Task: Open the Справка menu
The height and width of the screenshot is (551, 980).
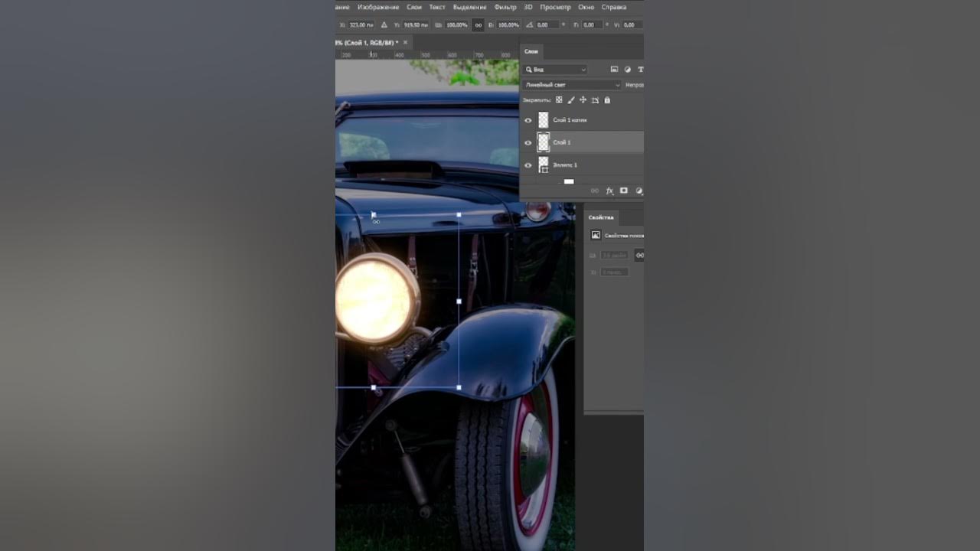Action: [614, 7]
